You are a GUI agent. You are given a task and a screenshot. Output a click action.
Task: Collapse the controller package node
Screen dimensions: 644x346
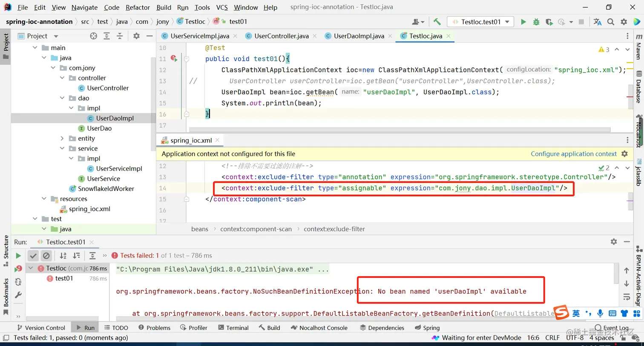[x=62, y=78]
